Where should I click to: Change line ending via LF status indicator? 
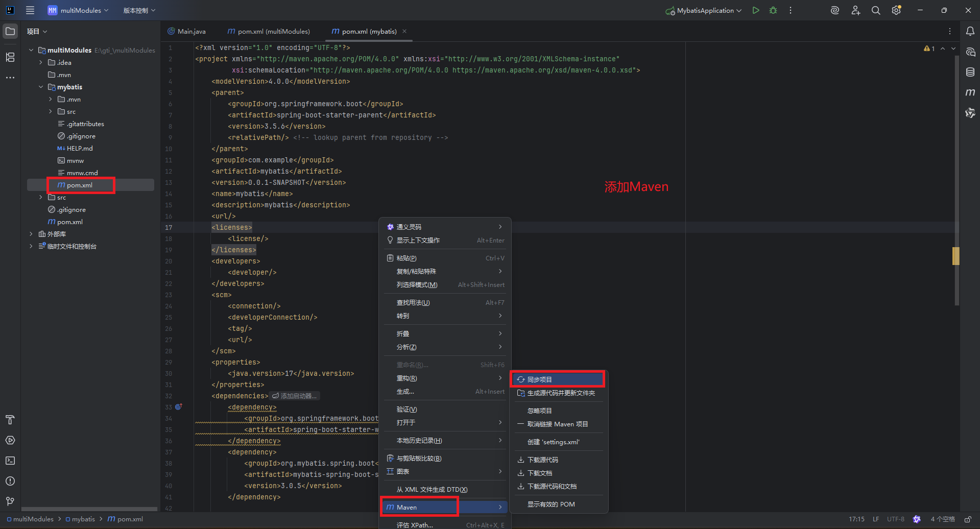coord(875,519)
